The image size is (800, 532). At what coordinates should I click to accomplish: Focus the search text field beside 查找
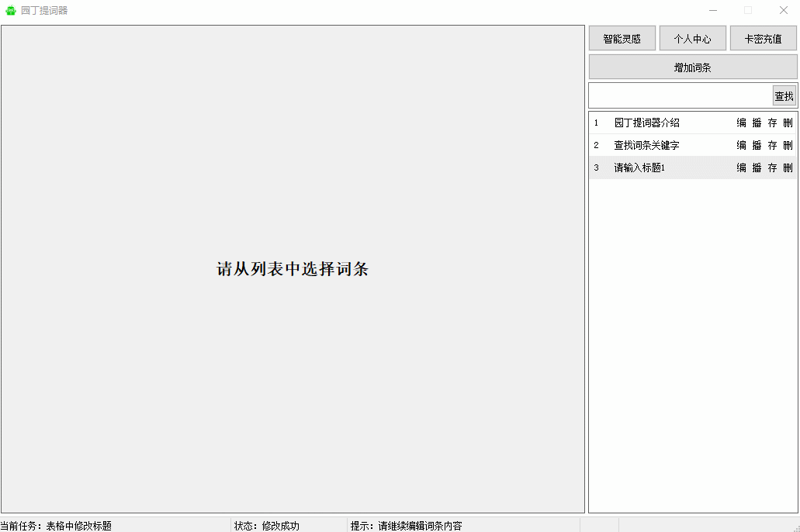pyautogui.click(x=680, y=96)
